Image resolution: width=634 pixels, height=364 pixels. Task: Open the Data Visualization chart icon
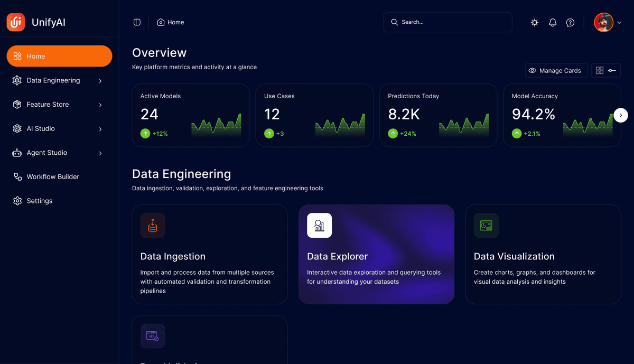click(486, 225)
